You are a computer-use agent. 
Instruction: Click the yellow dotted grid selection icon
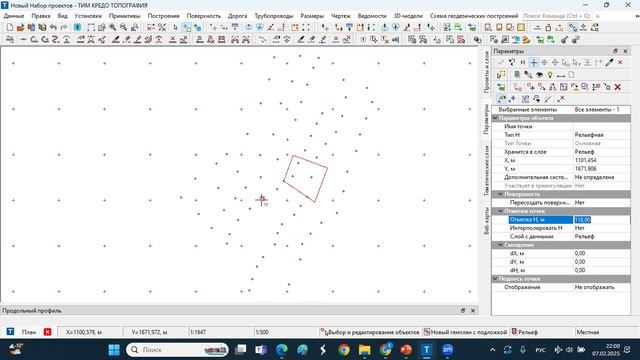pyautogui.click(x=501, y=75)
